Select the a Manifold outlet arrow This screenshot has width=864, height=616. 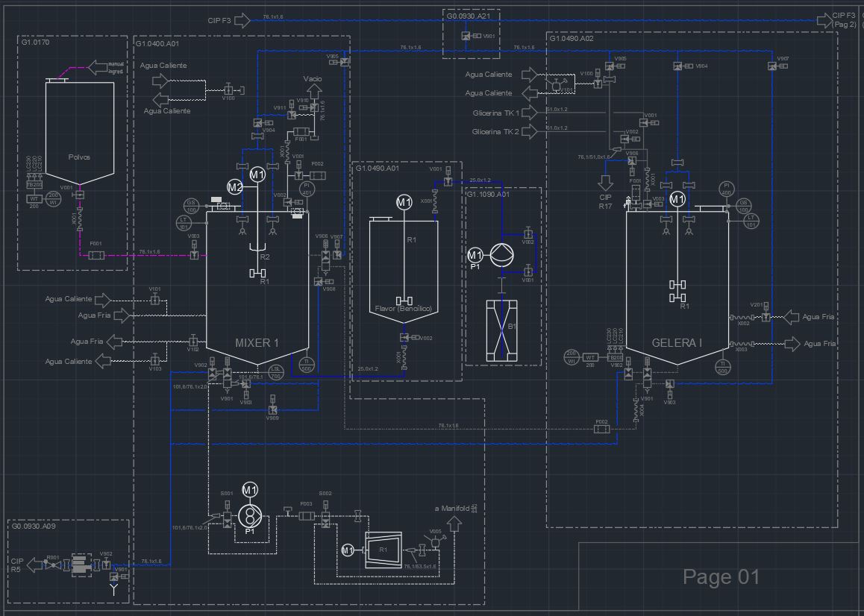click(x=454, y=522)
